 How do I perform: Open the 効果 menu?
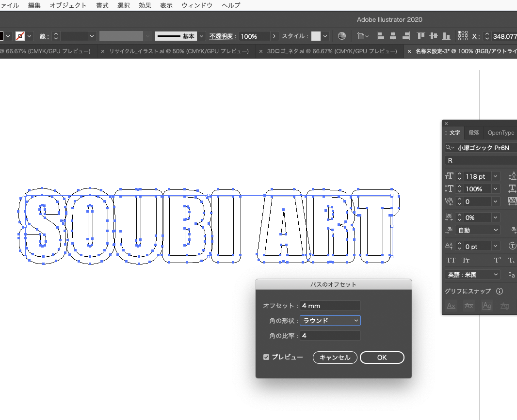[x=145, y=5]
